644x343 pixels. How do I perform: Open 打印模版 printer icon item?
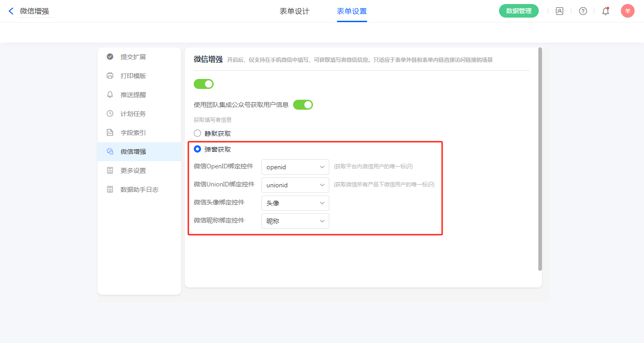(x=133, y=76)
